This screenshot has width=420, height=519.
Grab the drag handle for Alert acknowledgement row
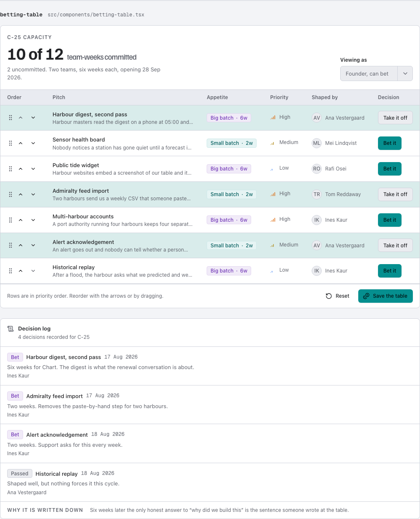10,245
